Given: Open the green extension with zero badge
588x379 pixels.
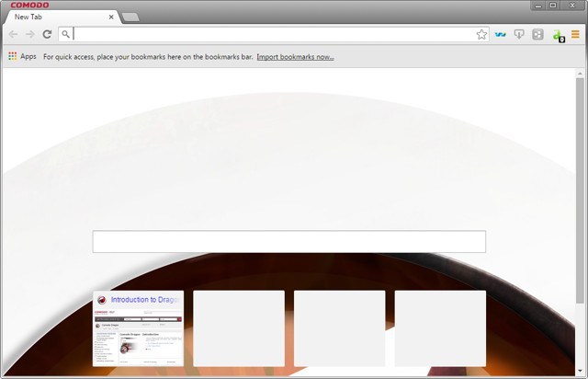Looking at the screenshot, I should click(559, 36).
